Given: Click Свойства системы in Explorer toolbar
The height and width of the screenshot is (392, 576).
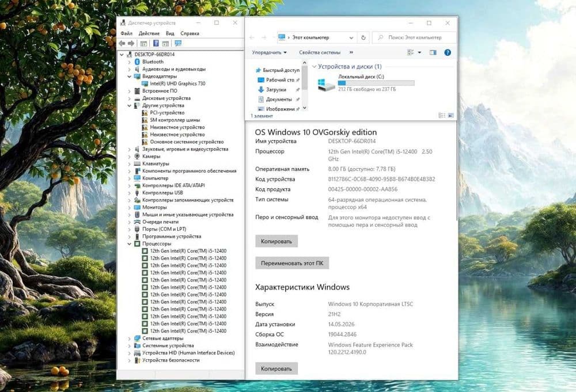Looking at the screenshot, I should [x=320, y=52].
